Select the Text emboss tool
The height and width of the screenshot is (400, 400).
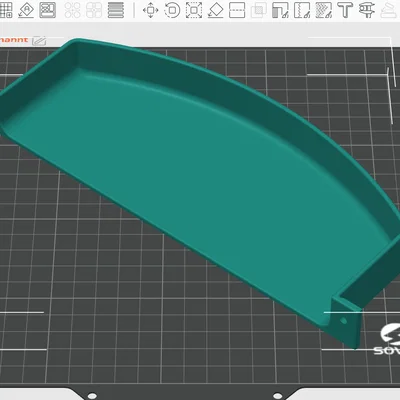tap(345, 10)
